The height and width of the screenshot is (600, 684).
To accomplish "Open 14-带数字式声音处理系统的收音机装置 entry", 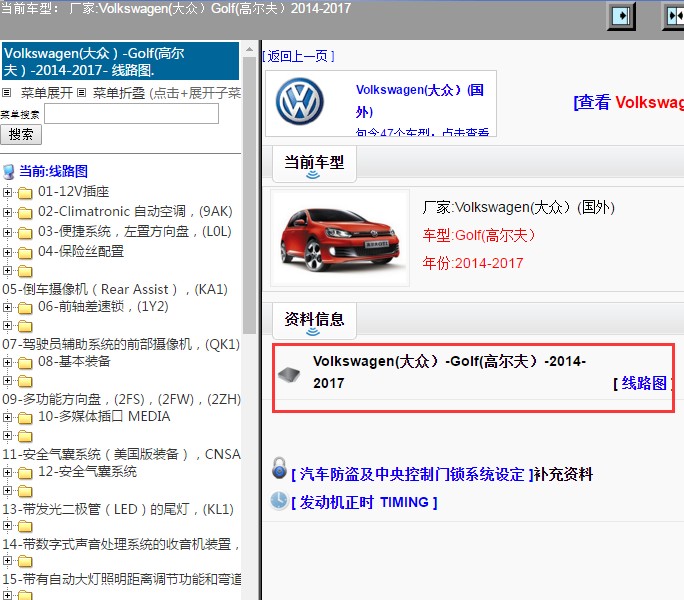I will pos(121,544).
